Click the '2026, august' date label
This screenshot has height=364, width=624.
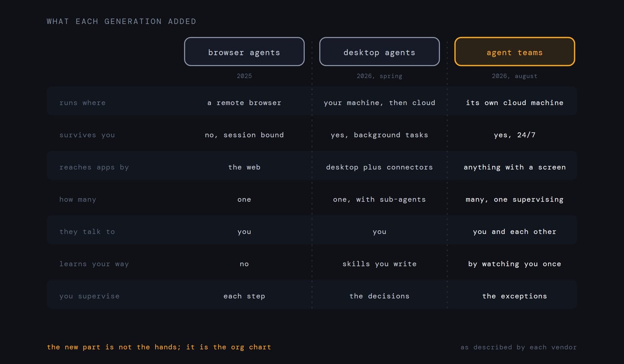click(x=515, y=76)
